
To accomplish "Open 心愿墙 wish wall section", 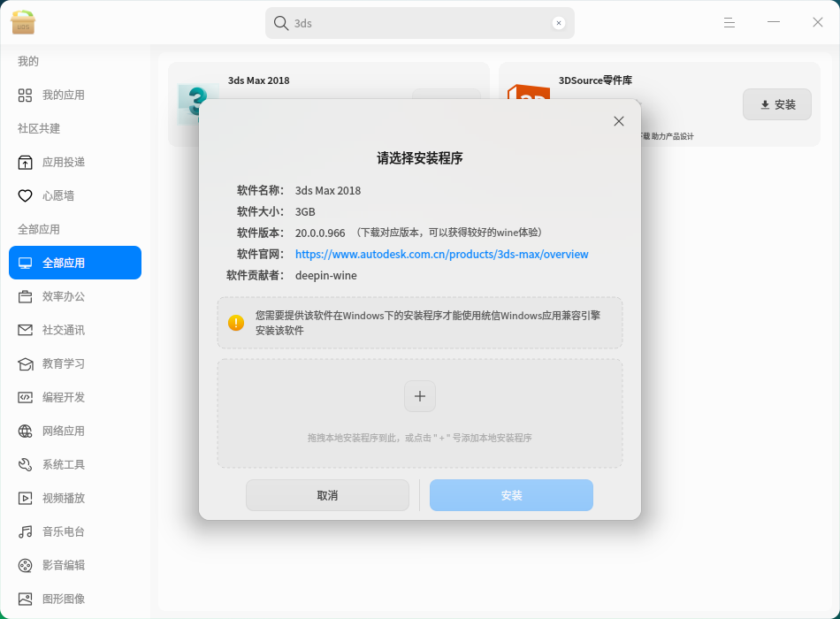I will pyautogui.click(x=75, y=195).
